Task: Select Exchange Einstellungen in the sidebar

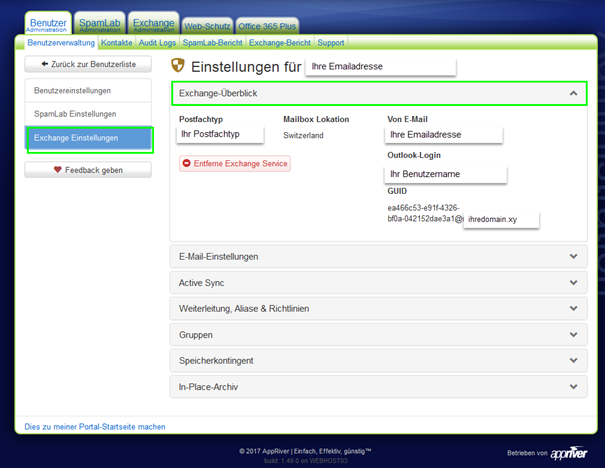Action: (88, 138)
